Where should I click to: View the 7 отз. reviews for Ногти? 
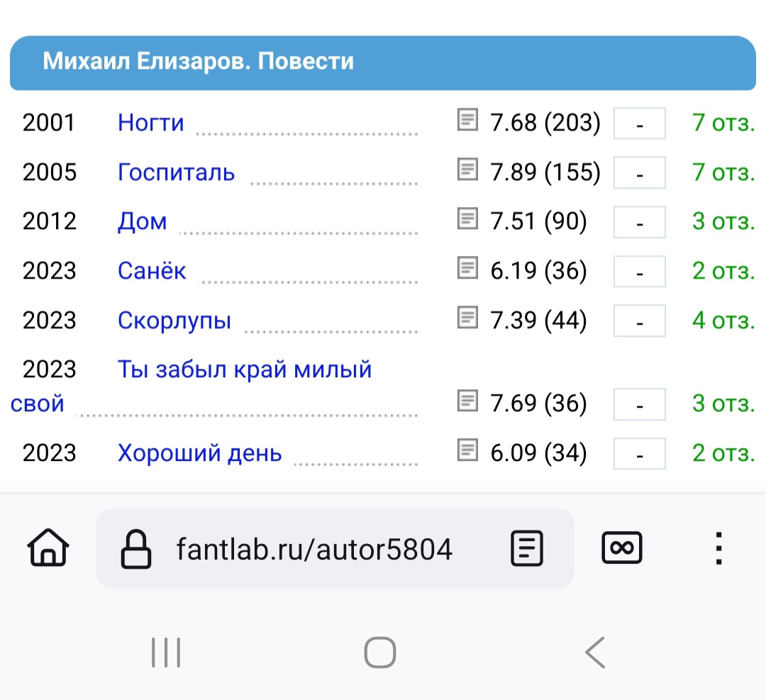[723, 123]
